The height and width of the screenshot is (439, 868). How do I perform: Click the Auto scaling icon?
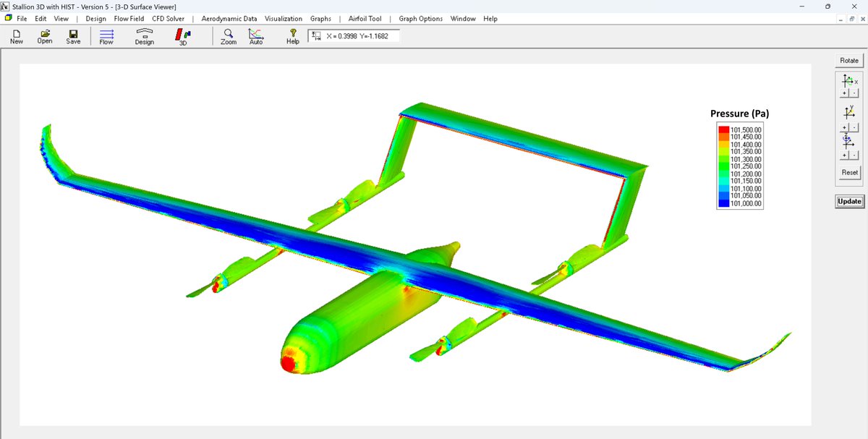click(255, 35)
